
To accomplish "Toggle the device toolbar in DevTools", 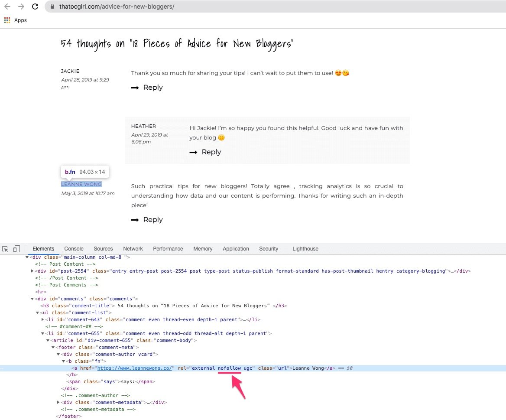I will [16, 248].
